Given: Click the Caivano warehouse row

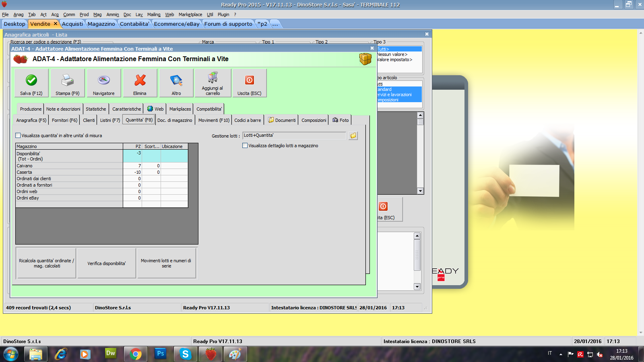Looking at the screenshot, I should tap(102, 166).
